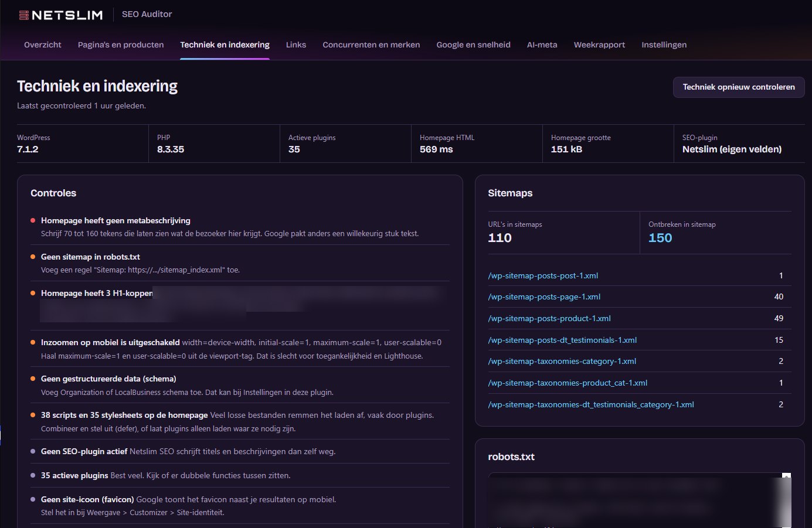Screen dimensions: 812x528
Task: Click 'Netslim (eigen velden)' SEO-plugin value
Action: coord(732,149)
